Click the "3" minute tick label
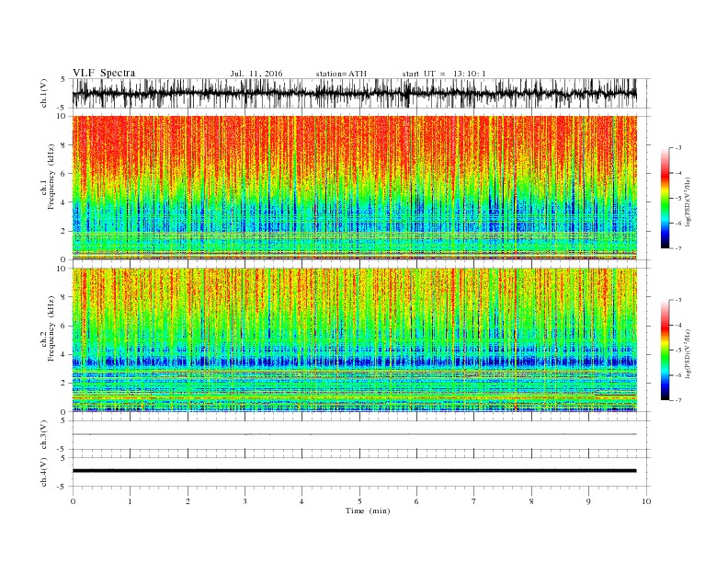Screen dimensions: 728x563 pos(245,501)
